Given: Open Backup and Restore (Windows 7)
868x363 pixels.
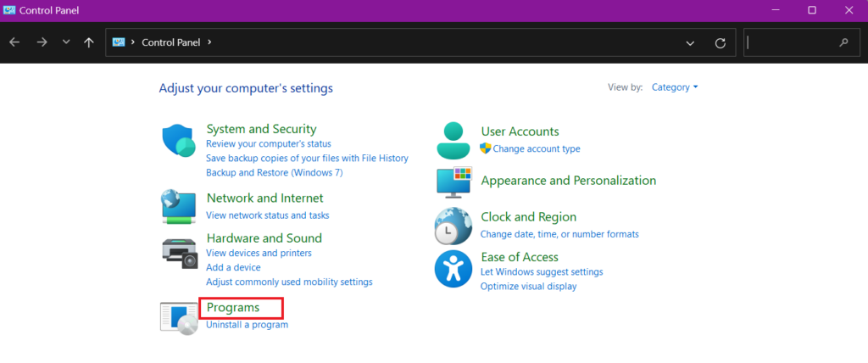Looking at the screenshot, I should (275, 173).
